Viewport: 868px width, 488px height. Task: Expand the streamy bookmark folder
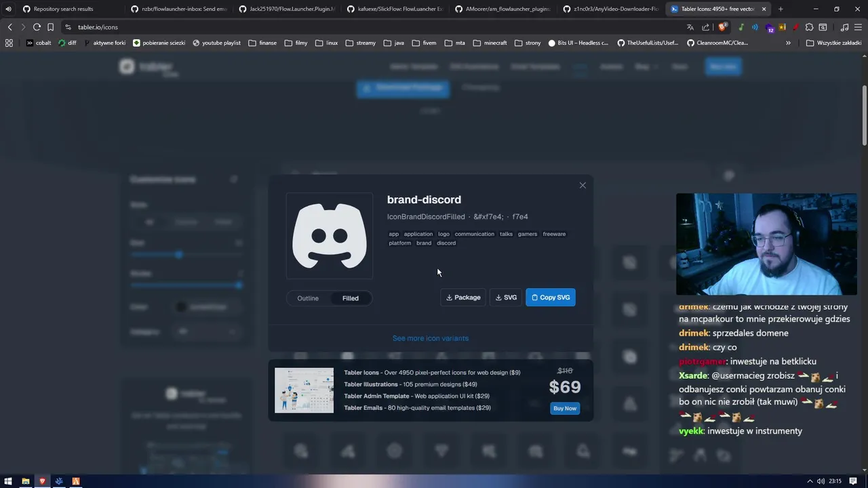pyautogui.click(x=361, y=43)
